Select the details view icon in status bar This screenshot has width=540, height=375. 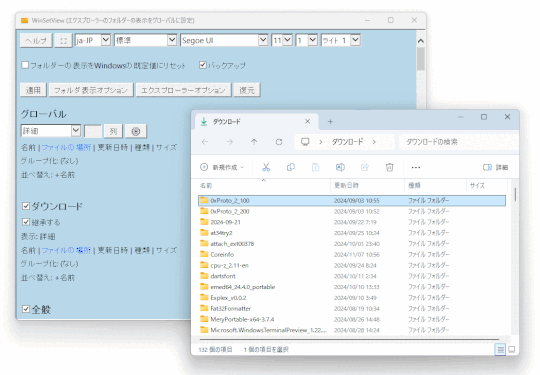coord(500,350)
